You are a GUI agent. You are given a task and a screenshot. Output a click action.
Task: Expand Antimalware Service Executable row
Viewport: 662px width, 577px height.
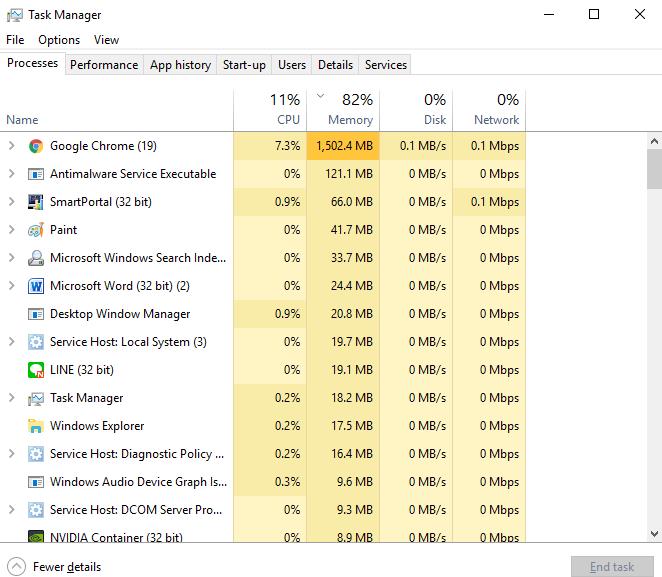point(12,173)
